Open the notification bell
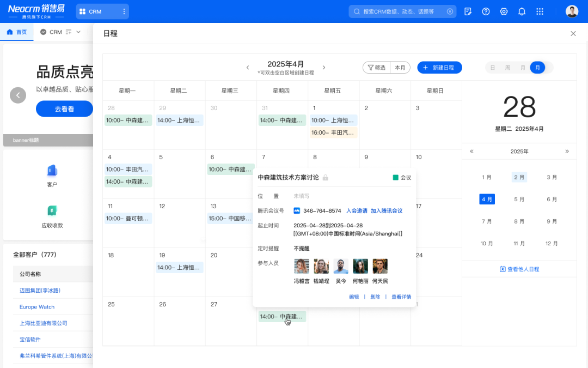The height and width of the screenshot is (368, 588). (522, 11)
